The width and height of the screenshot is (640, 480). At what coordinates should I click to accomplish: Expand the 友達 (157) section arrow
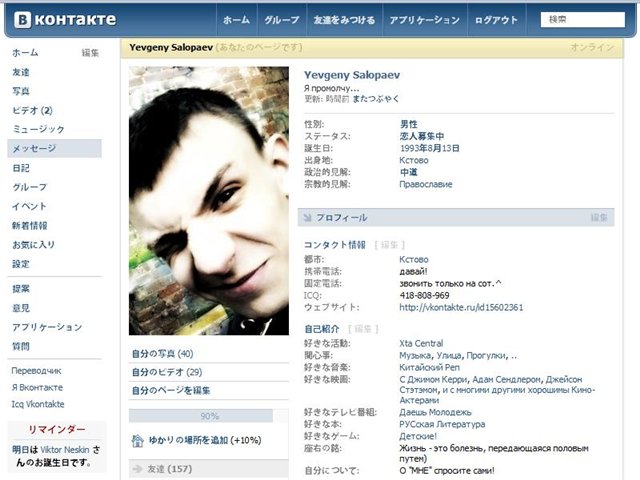138,469
